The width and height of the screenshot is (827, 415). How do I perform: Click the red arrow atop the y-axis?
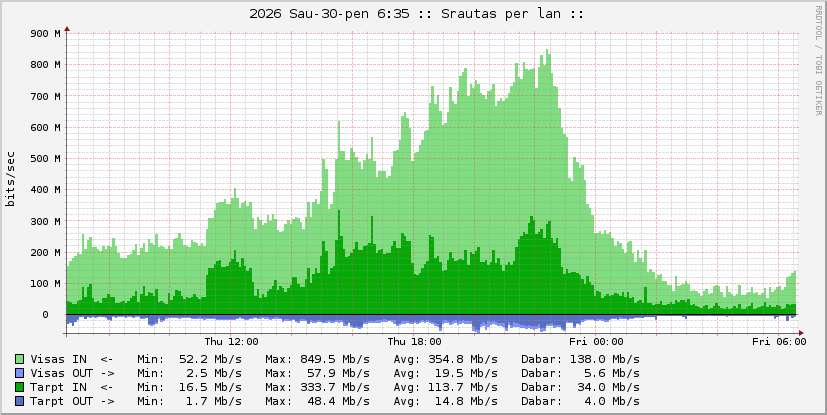point(67,28)
